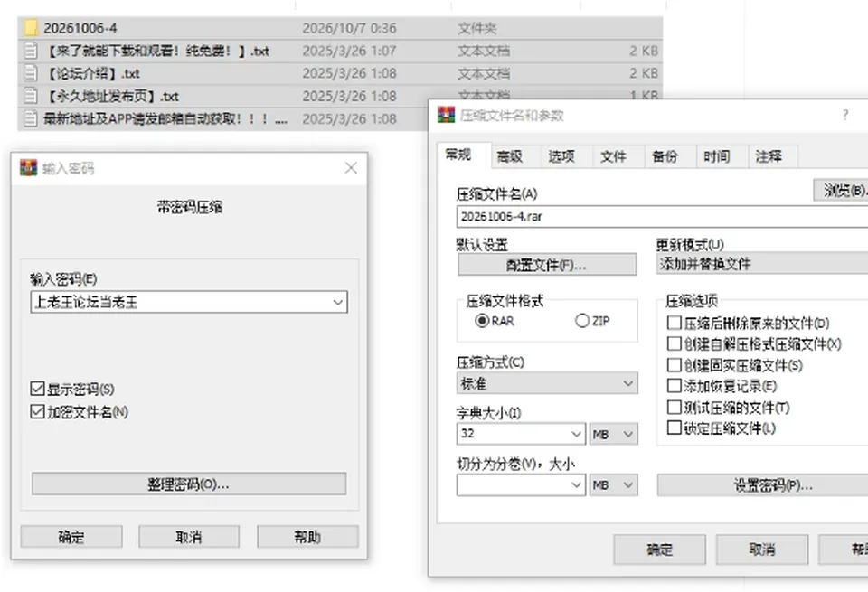Click 确定 in the 压缩文件名和参数 dialog
This screenshot has height=592, width=868.
click(x=659, y=550)
